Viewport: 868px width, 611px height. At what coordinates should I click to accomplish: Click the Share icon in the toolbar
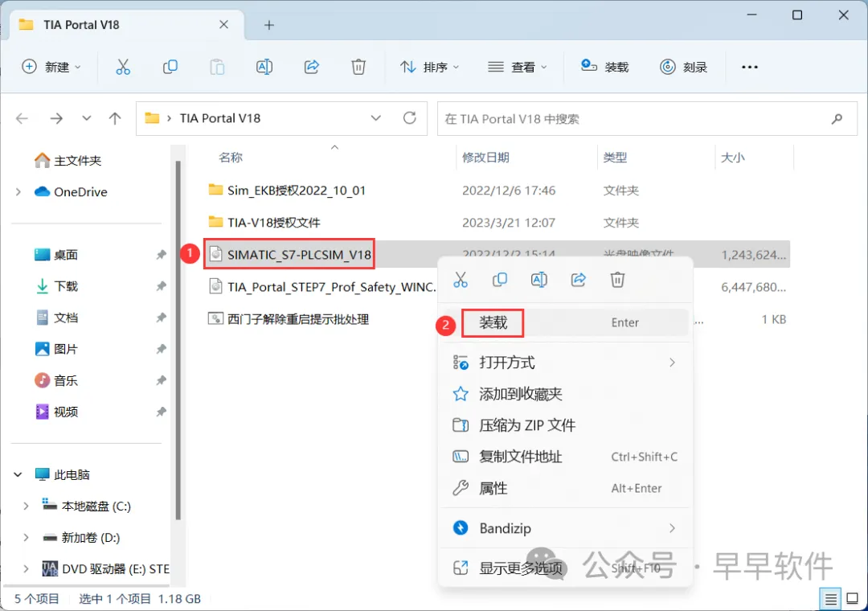tap(312, 67)
